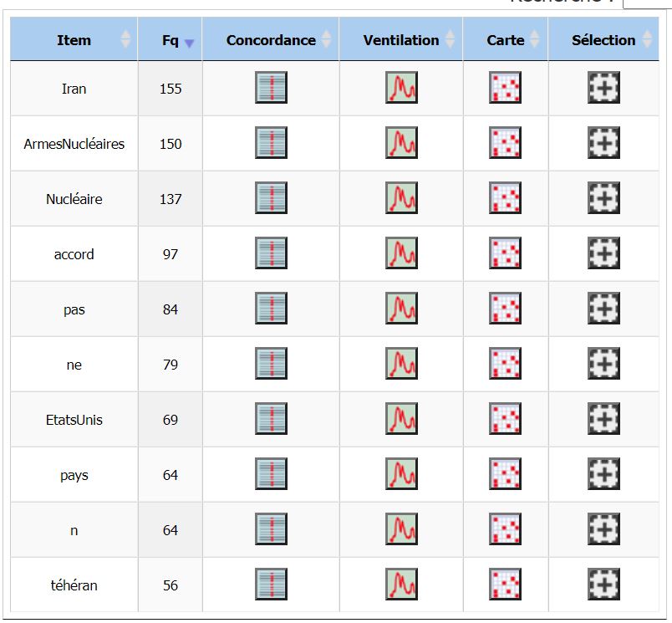Image resolution: width=672 pixels, height=623 pixels.
Task: Sort by the Fq column arrow
Action: (x=189, y=43)
